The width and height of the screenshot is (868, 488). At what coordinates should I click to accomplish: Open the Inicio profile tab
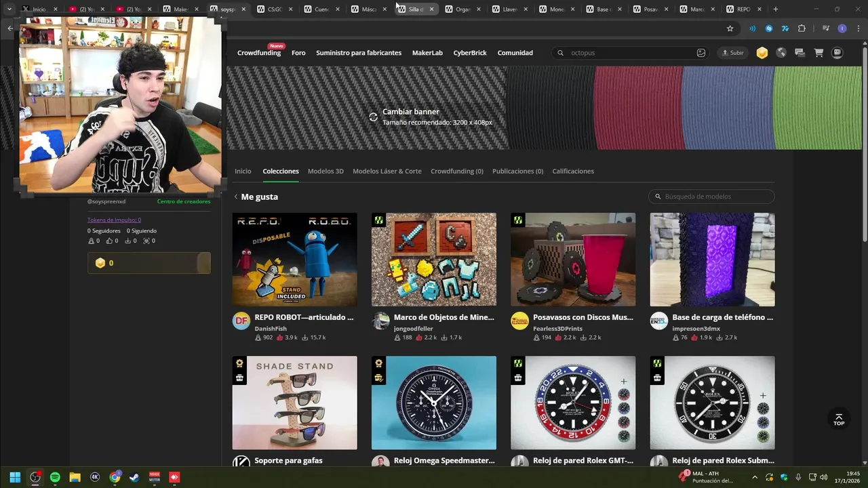point(243,171)
